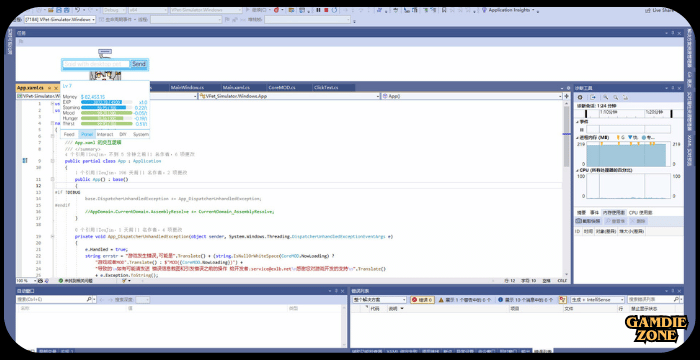Focus the Autos window search box
This screenshot has width=700, height=360.
tap(55, 300)
